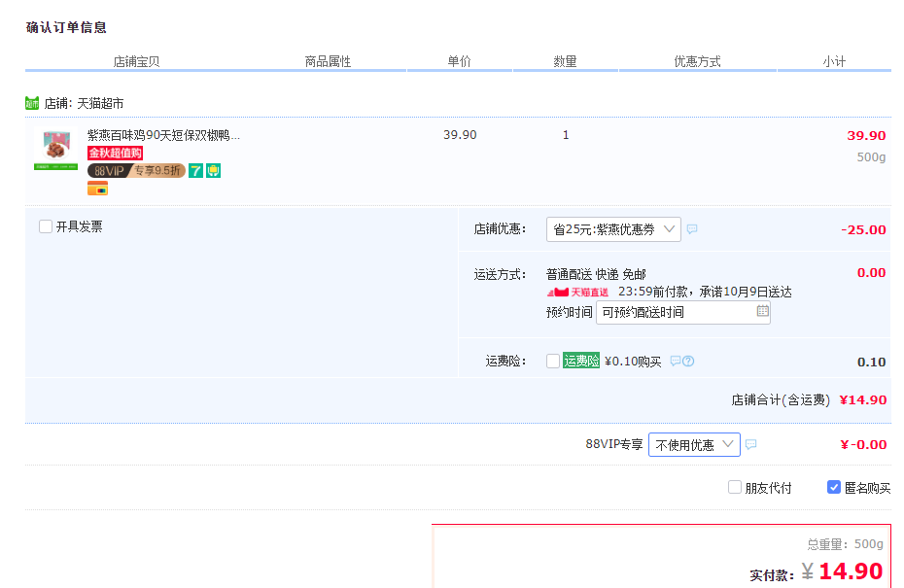Click the comment icon next to 运费险 price
This screenshot has height=588, width=904.
[x=676, y=361]
